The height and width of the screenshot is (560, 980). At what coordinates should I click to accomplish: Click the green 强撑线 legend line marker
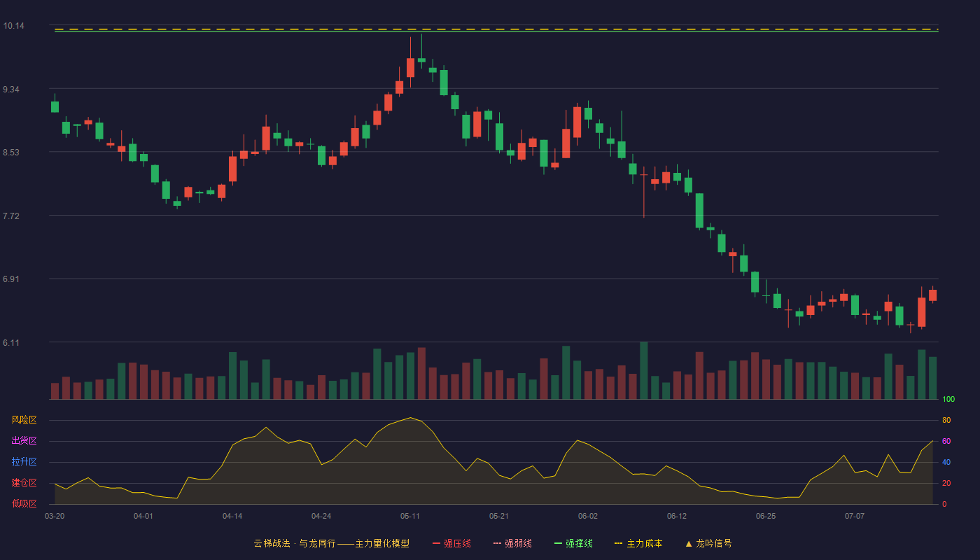pos(558,543)
